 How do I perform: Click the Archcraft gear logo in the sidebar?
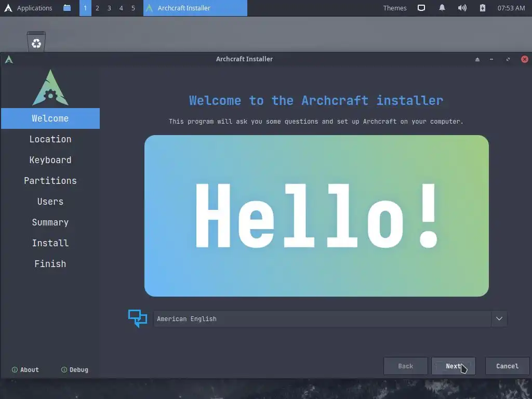pos(50,87)
